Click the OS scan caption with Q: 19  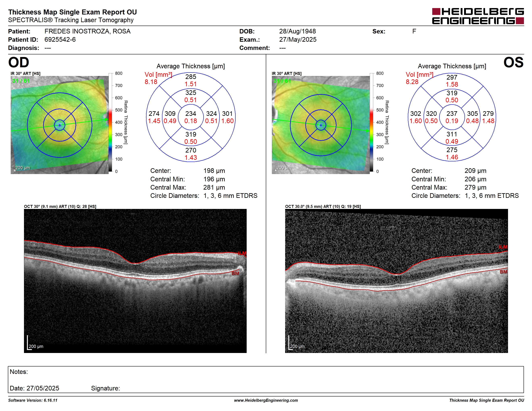[323, 207]
